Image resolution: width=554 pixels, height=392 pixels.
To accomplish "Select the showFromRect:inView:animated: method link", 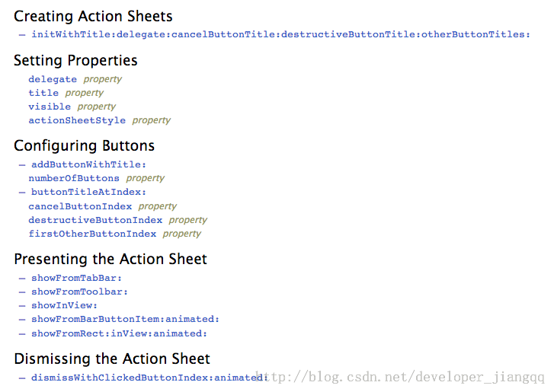I will pos(119,333).
